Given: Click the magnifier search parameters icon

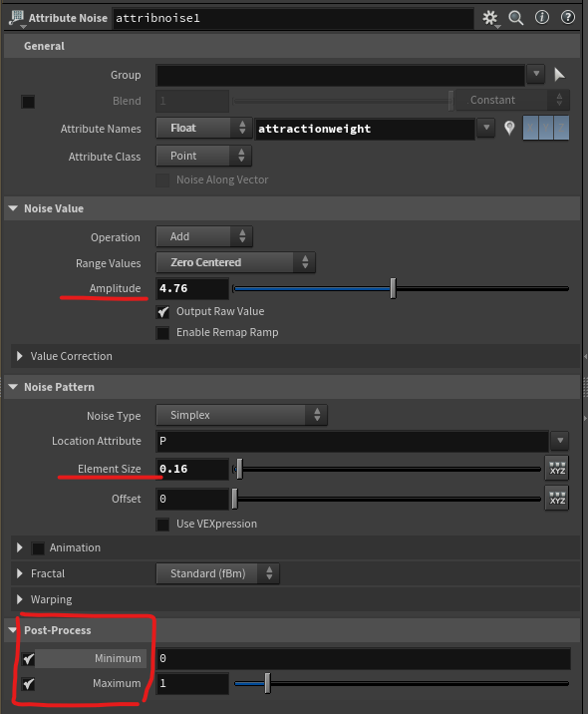Looking at the screenshot, I should pyautogui.click(x=515, y=18).
